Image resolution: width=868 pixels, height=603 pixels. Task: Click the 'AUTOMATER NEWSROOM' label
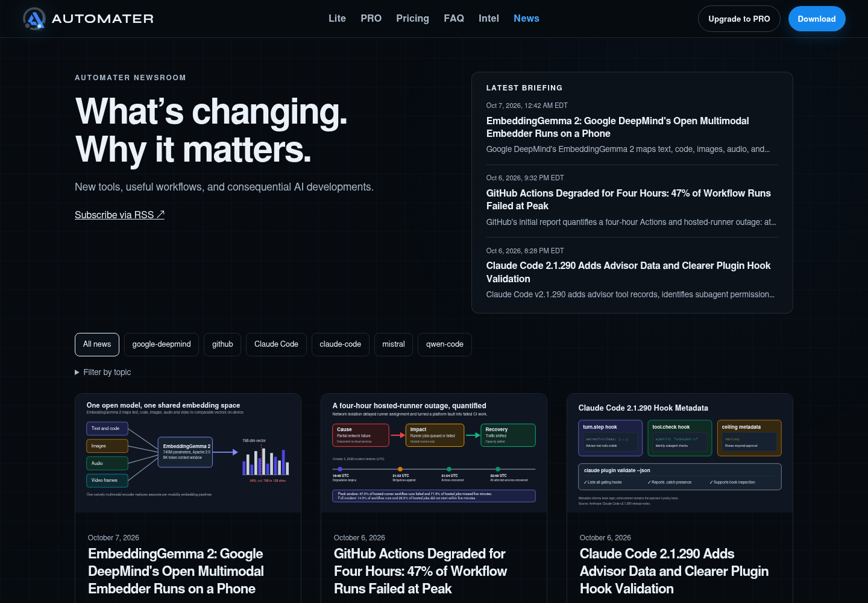(x=130, y=78)
